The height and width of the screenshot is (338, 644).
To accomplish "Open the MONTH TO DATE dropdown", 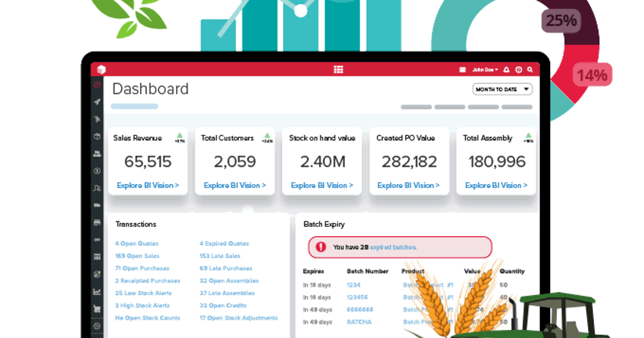I will tap(502, 89).
